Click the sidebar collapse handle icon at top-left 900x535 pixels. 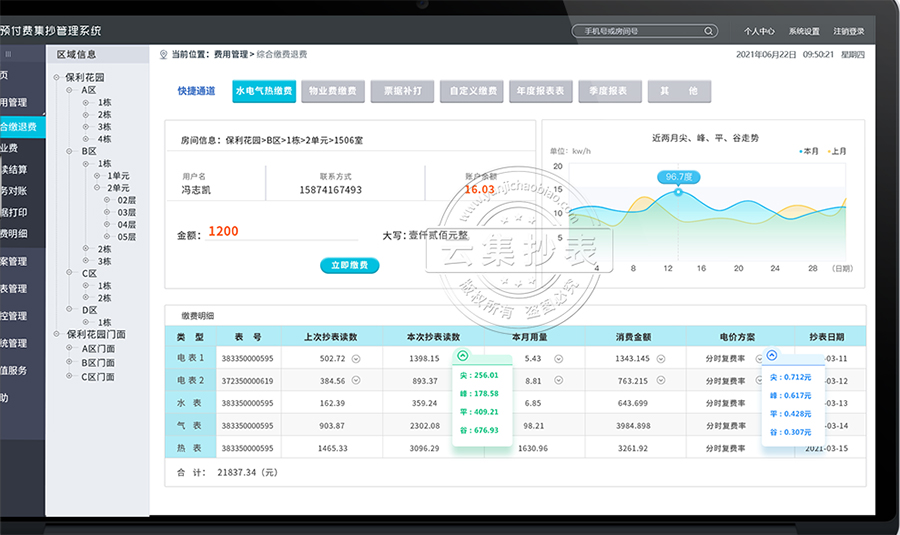point(8,54)
